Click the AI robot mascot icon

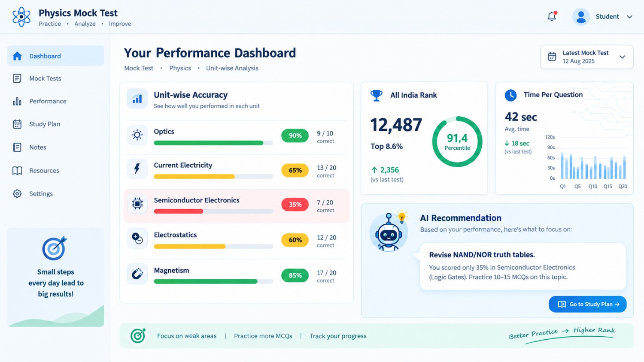[389, 232]
